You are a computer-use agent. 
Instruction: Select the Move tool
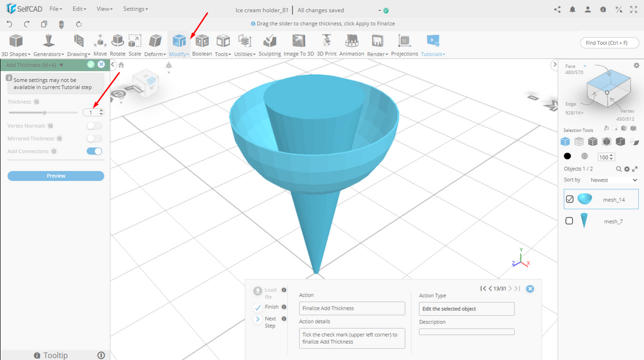(100, 46)
